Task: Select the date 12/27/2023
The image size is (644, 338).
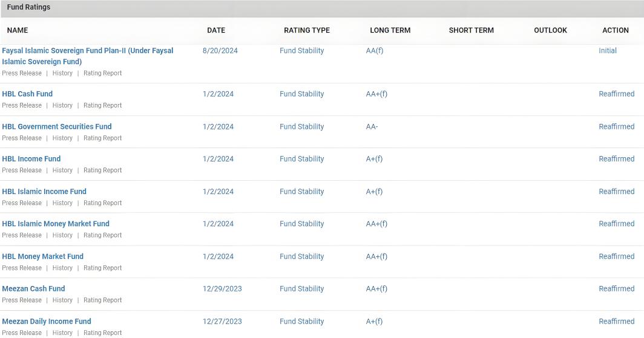Action: [x=222, y=322]
